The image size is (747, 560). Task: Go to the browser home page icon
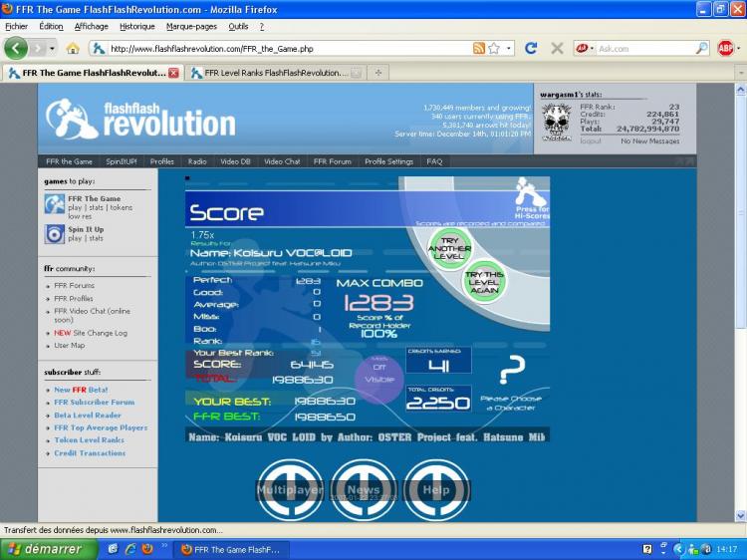(73, 48)
